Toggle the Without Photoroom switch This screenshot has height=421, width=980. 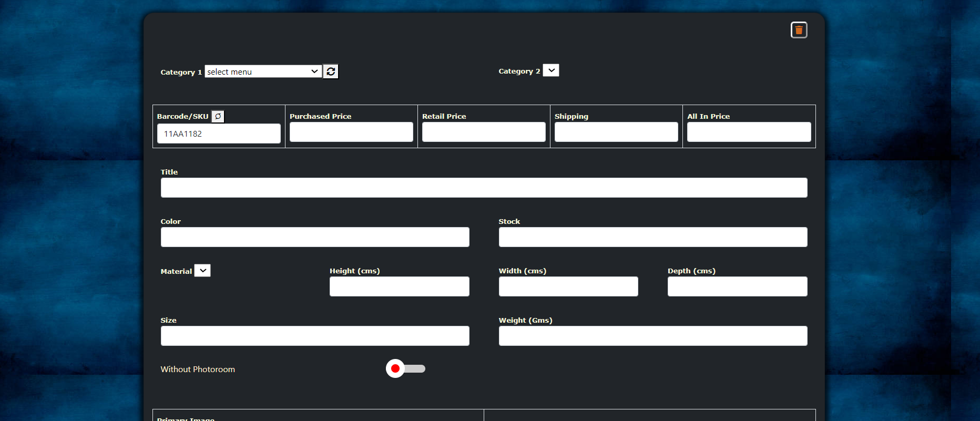pos(405,369)
